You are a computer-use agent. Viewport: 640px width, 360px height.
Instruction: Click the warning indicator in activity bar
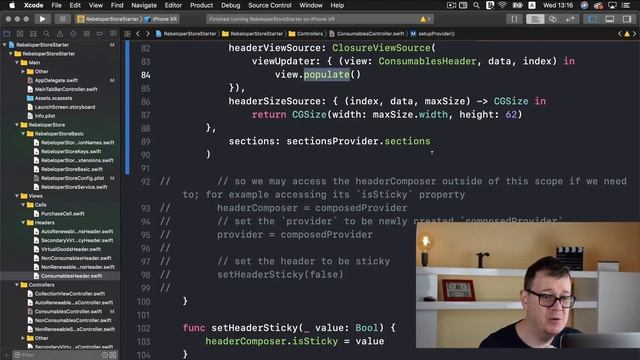click(425, 19)
